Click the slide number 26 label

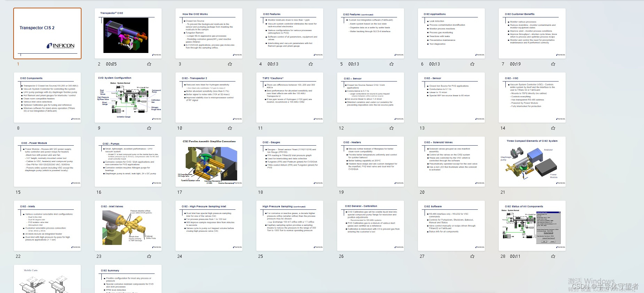(x=341, y=256)
